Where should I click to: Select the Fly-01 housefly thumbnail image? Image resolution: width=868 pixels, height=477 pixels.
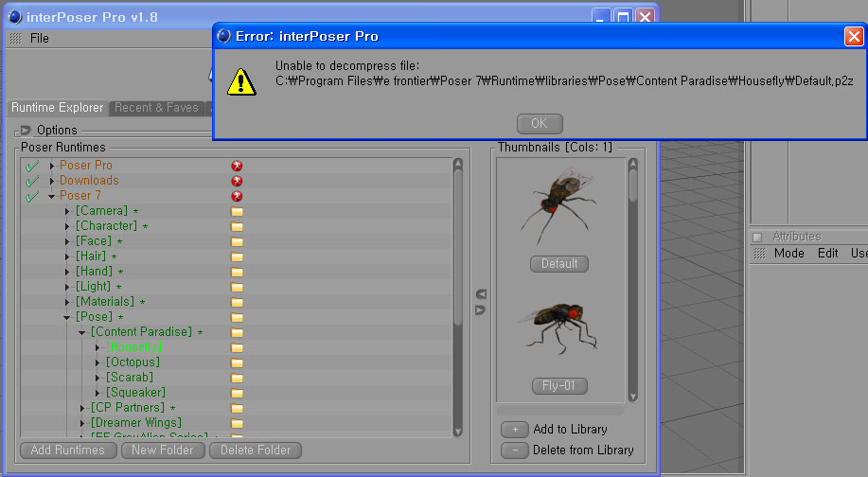[558, 329]
